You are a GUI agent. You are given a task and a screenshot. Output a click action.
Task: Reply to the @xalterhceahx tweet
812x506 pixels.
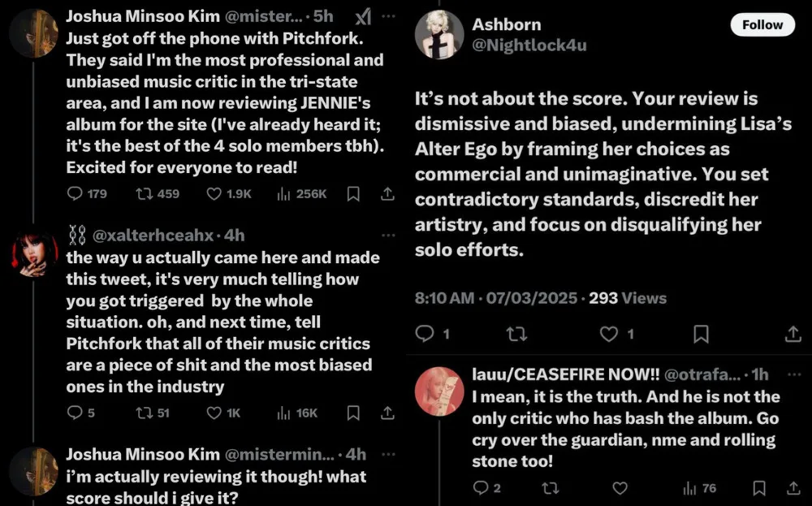point(76,413)
